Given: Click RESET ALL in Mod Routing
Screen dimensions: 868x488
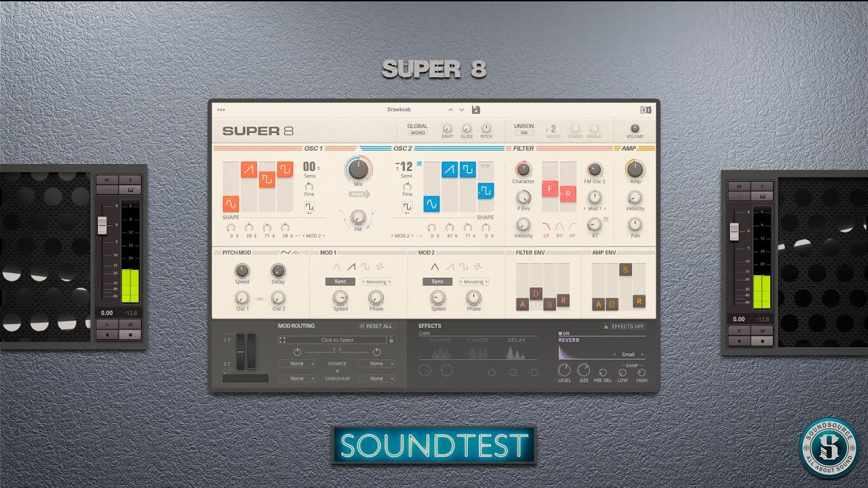Looking at the screenshot, I should coord(376,326).
